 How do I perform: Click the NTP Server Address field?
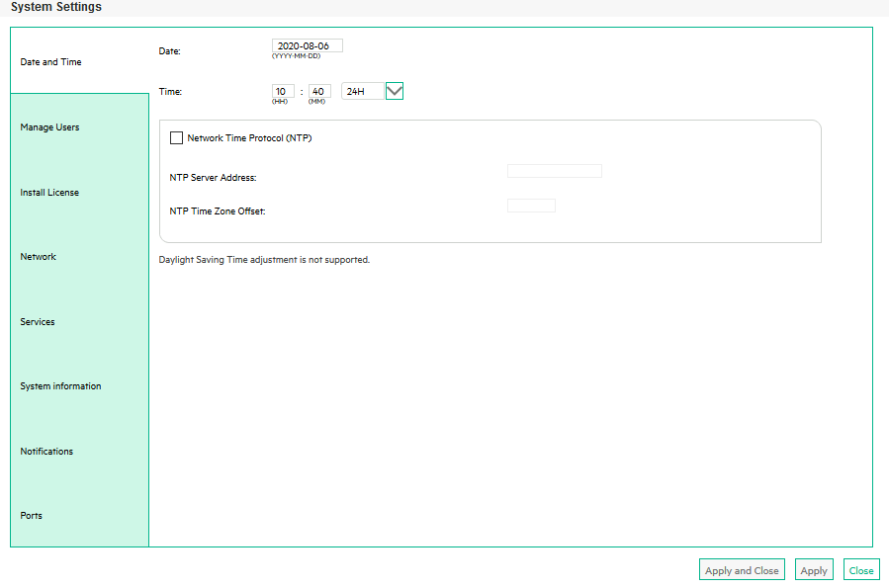pos(555,171)
